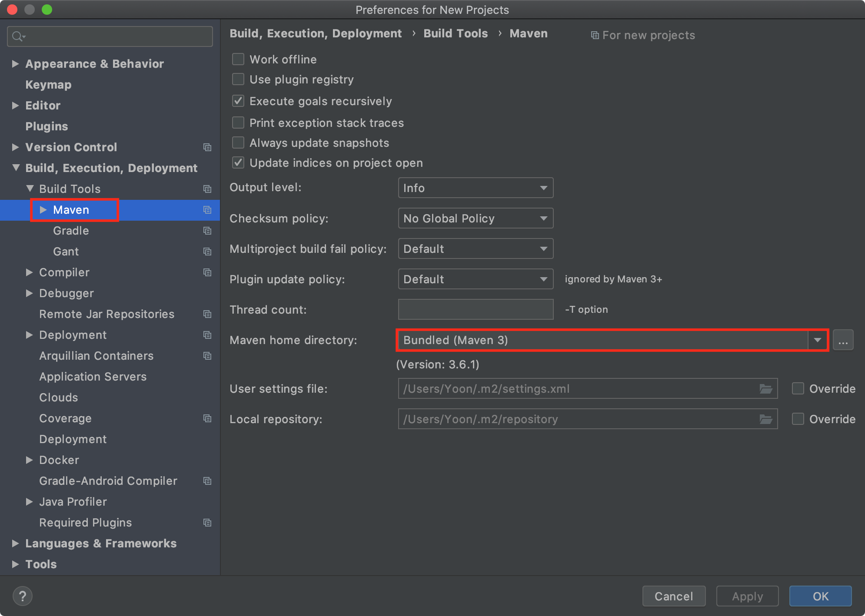Screen dimensions: 865x616
Task: Enable the Work offline checkbox
Action: click(x=238, y=59)
